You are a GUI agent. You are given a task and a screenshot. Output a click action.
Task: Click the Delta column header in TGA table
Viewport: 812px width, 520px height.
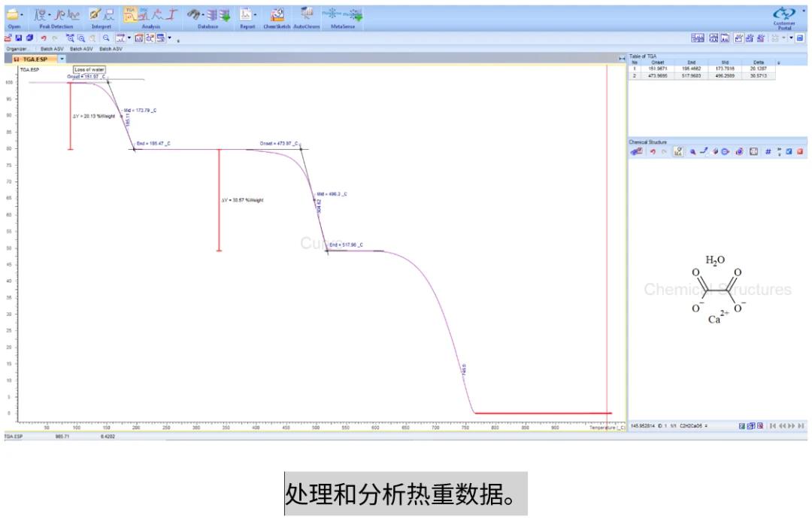(759, 62)
